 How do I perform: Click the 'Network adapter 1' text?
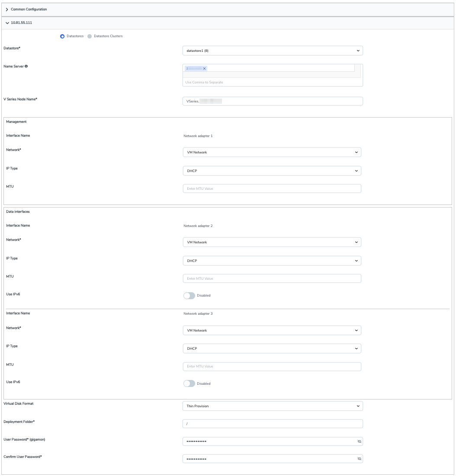point(198,136)
